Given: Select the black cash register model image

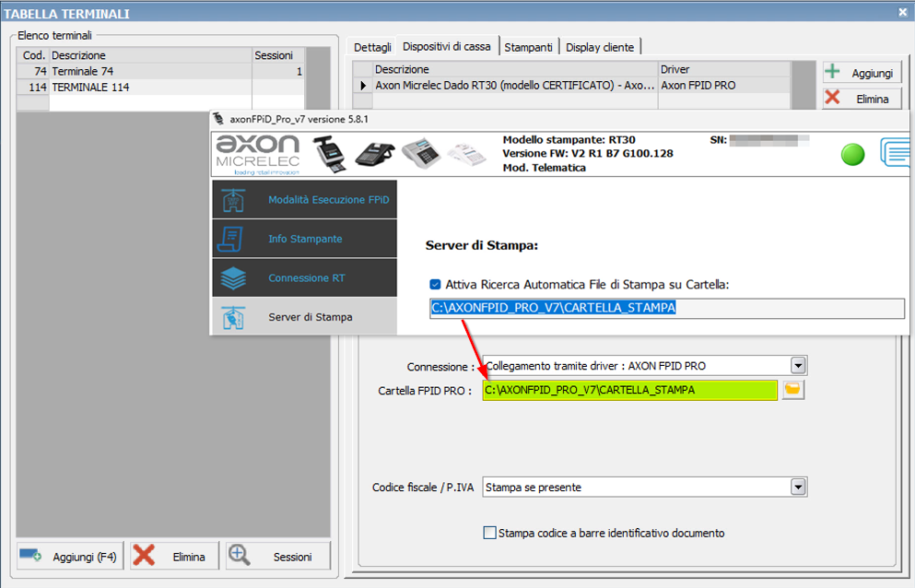Looking at the screenshot, I should [x=375, y=154].
